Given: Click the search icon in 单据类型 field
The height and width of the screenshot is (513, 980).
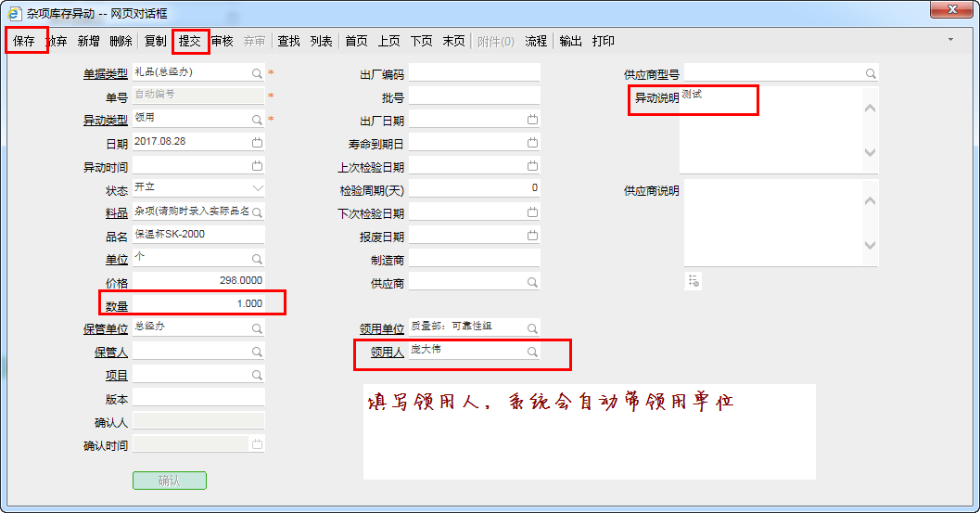Looking at the screenshot, I should 257,72.
